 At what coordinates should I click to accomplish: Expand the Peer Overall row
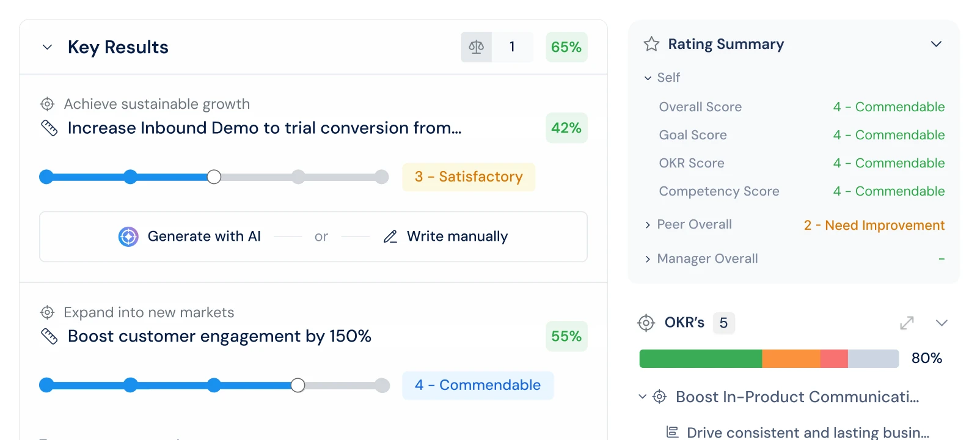tap(648, 225)
